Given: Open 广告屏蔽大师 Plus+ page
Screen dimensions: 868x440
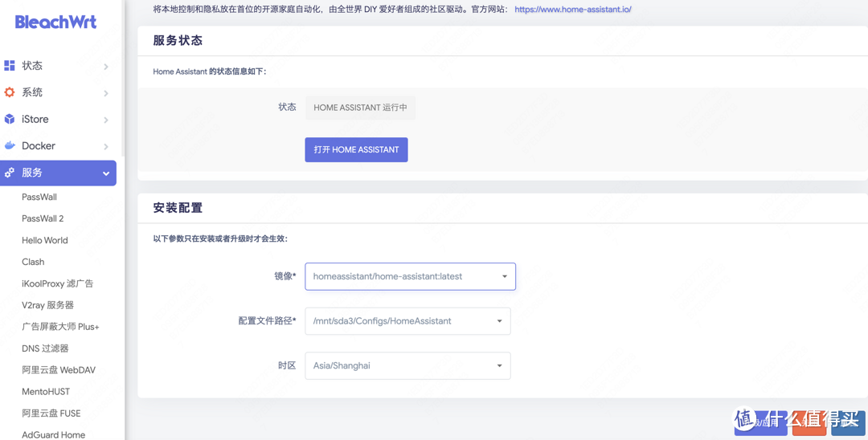Looking at the screenshot, I should (x=60, y=327).
